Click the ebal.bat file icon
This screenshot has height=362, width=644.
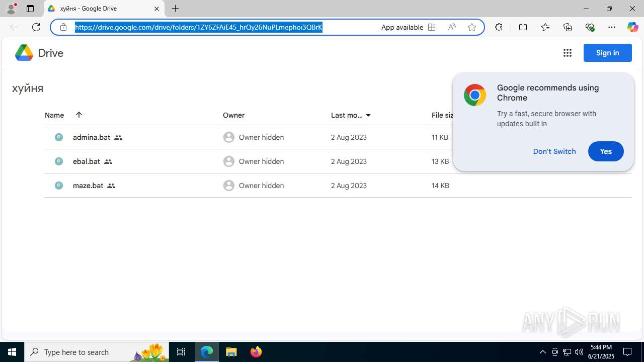(x=59, y=161)
